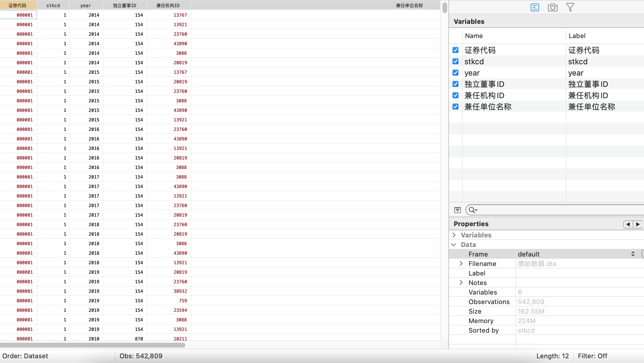This screenshot has height=363, width=644.
Task: Go to next variable using right arrow
Action: click(638, 224)
